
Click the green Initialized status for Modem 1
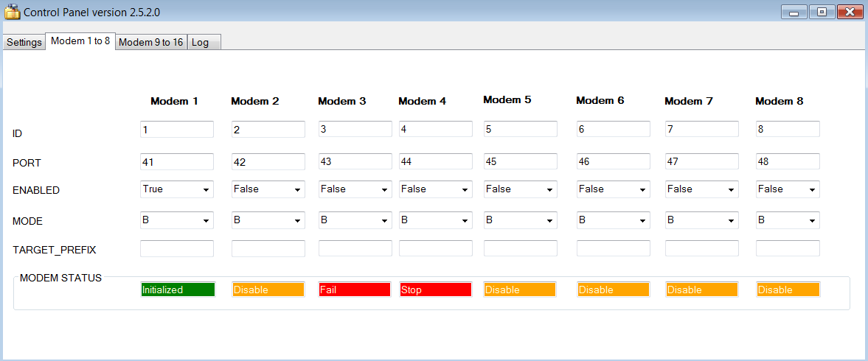178,290
